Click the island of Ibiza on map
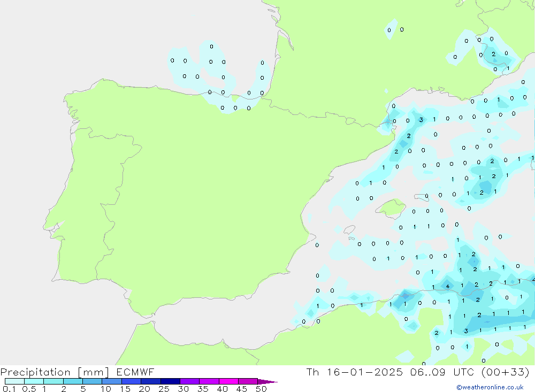Screen dimensions: 535x392 349,230
